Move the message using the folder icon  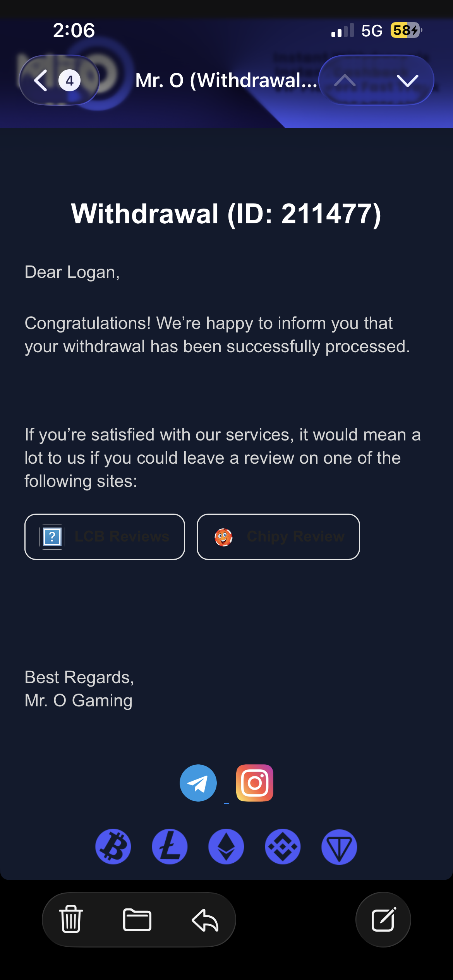(137, 919)
